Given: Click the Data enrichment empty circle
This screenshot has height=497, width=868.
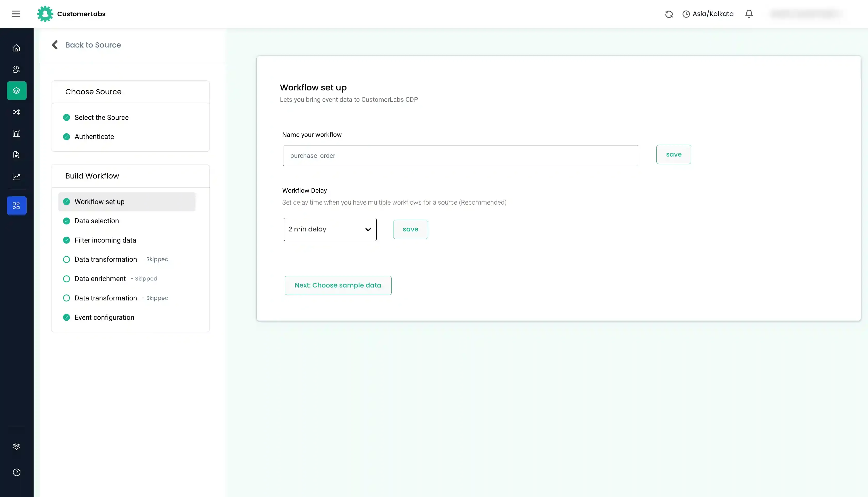Looking at the screenshot, I should (x=67, y=279).
